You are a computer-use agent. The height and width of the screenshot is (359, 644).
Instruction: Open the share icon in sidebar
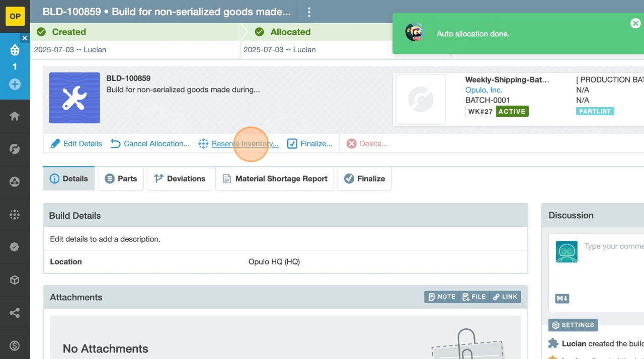[x=15, y=313]
